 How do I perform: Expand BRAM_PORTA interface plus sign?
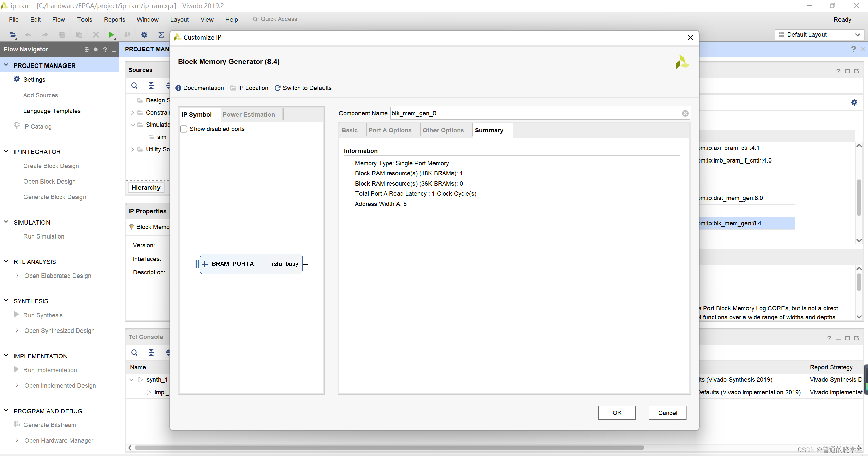205,264
